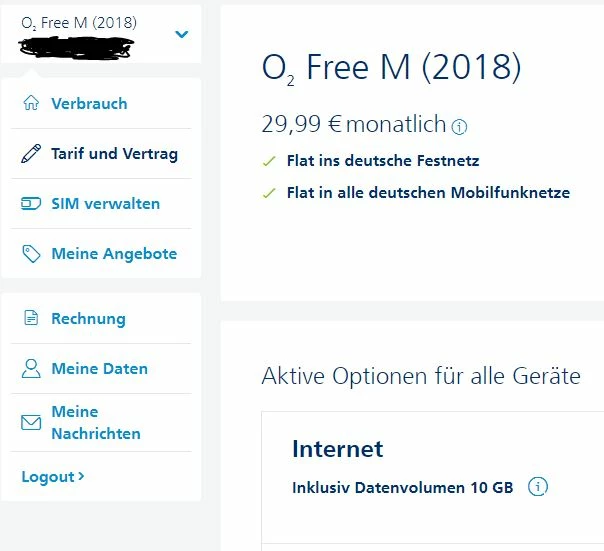
Task: Click the person icon beside Meine Daten
Action: [31, 369]
